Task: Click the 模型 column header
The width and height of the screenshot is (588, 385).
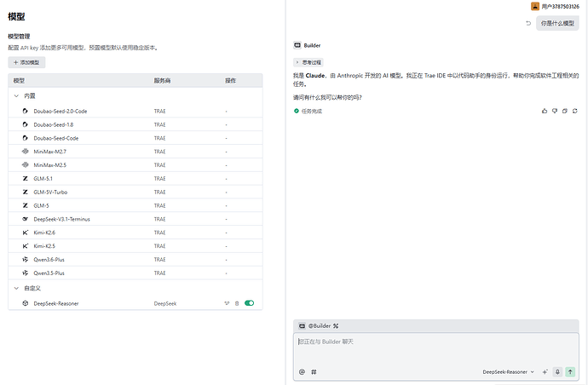Action: click(19, 81)
